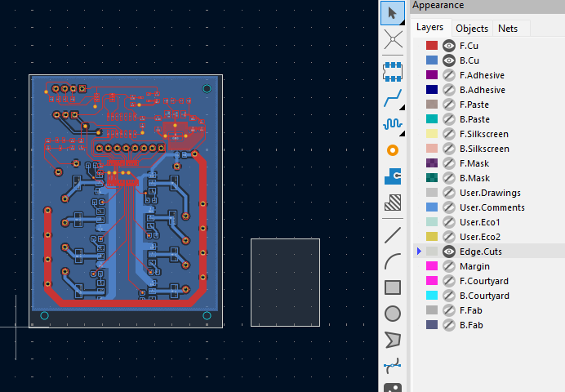Choose the Add Footprint tool
This screenshot has height=392, width=565.
[x=393, y=71]
